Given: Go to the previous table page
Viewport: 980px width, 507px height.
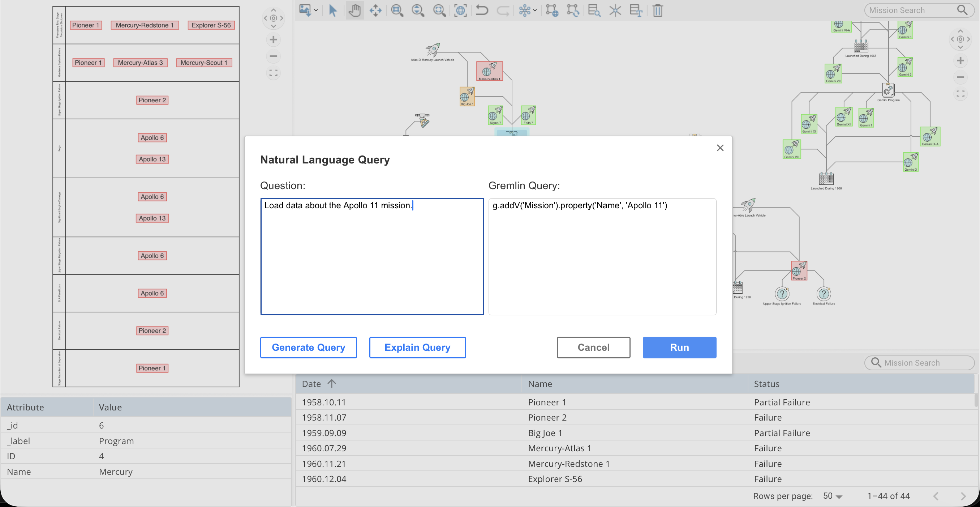Looking at the screenshot, I should pos(936,496).
